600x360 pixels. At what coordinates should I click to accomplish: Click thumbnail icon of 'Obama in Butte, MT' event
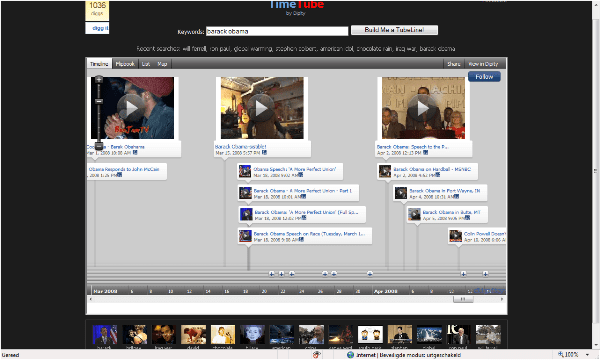(x=414, y=214)
